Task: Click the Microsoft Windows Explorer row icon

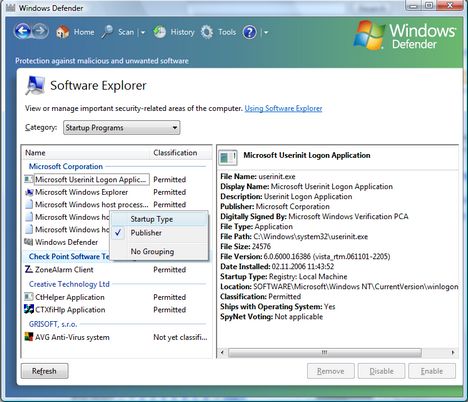Action: 29,192
